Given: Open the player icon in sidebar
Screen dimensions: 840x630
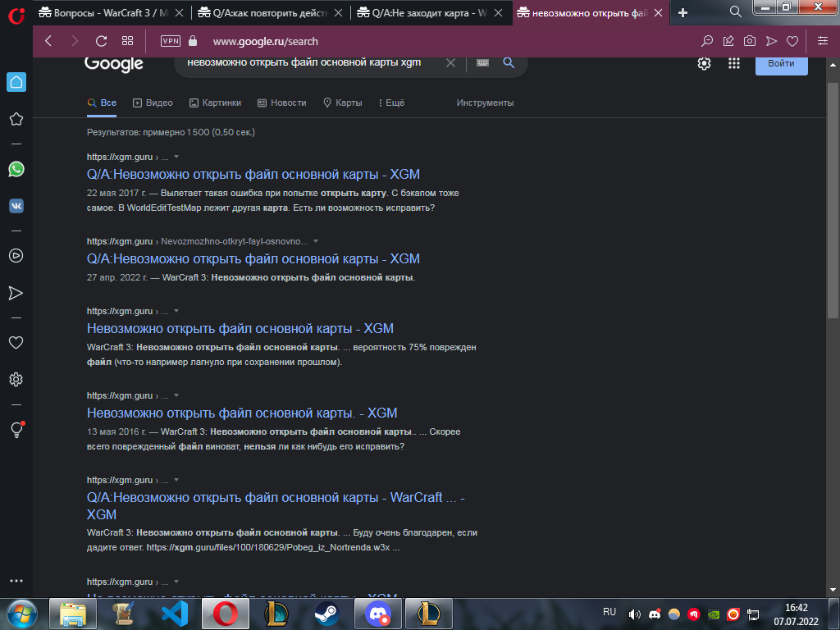Looking at the screenshot, I should (x=16, y=256).
